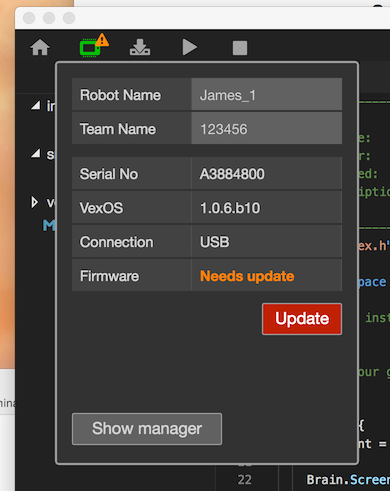Click the Robot Name field James_1
Screen dimensions: 390x491
coord(267,95)
